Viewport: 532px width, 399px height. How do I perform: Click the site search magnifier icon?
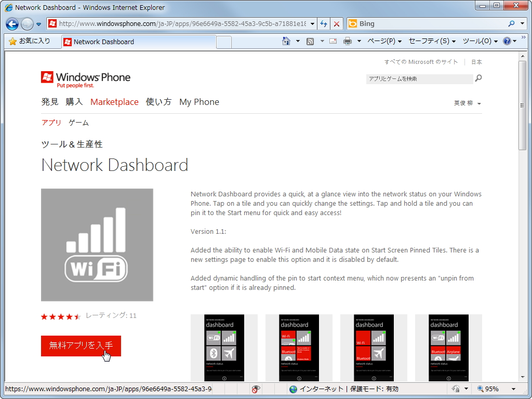point(478,78)
